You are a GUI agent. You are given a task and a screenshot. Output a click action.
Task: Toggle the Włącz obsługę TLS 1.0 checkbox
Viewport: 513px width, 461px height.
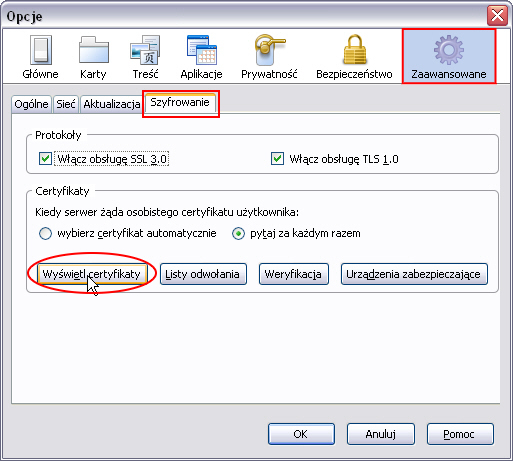pyautogui.click(x=277, y=159)
